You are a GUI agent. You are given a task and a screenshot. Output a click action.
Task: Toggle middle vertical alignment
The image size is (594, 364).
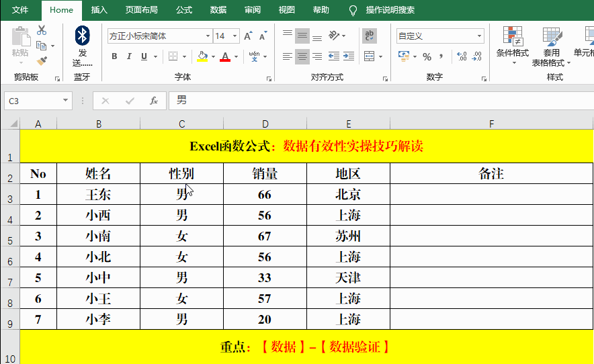[302, 36]
